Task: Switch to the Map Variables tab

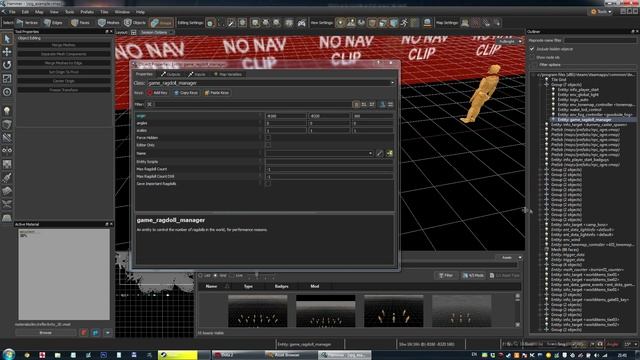Action: pyautogui.click(x=228, y=74)
